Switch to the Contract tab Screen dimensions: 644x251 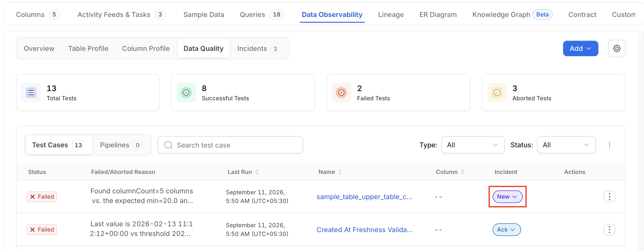582,15
